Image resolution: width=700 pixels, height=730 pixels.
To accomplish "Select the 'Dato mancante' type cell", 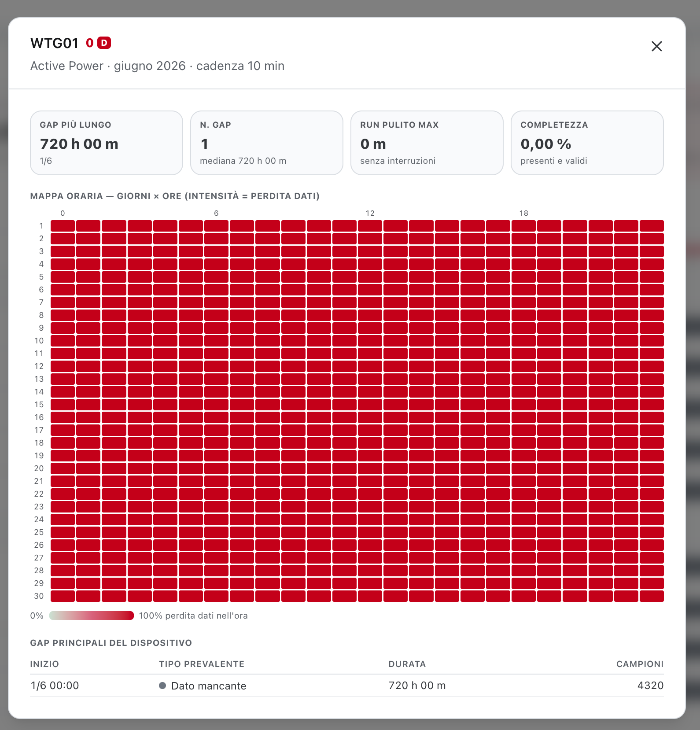I will (x=203, y=686).
